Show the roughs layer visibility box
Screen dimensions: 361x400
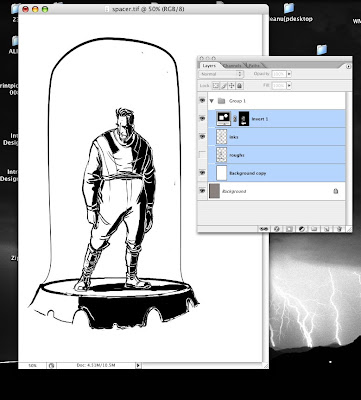pyautogui.click(x=202, y=155)
